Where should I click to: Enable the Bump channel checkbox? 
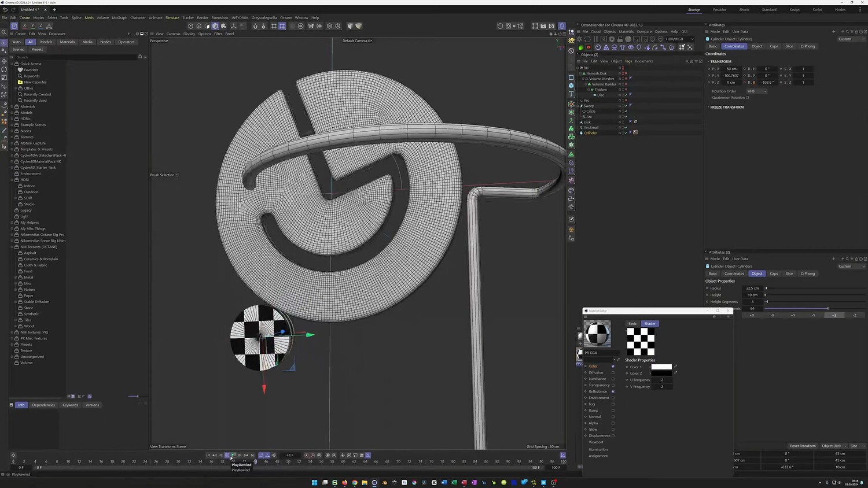tap(613, 411)
